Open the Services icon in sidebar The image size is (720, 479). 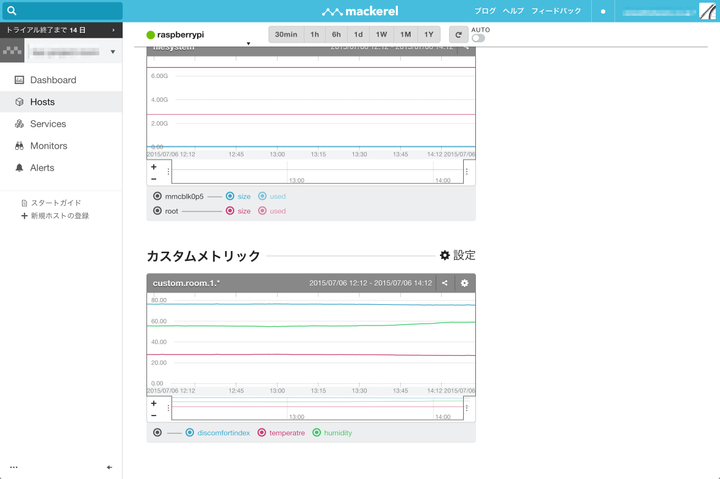pos(19,124)
